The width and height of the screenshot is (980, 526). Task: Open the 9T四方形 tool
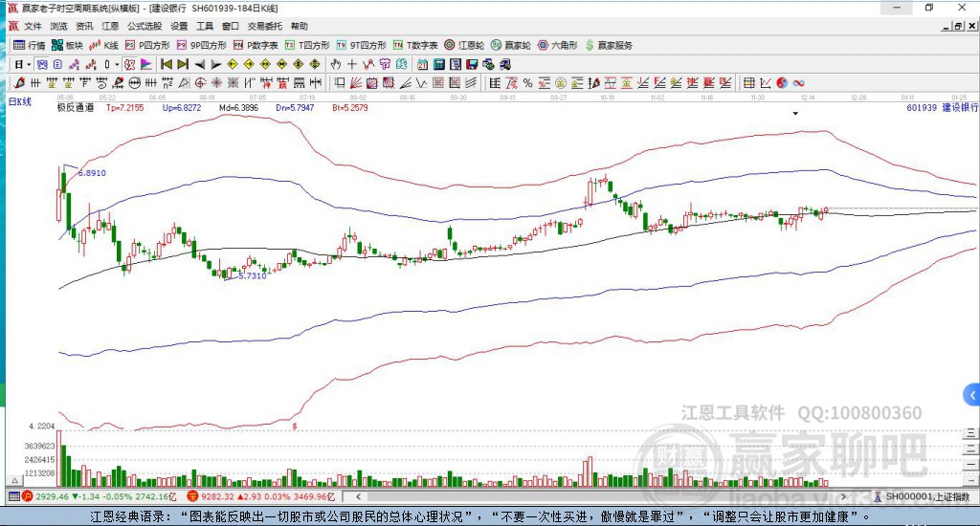click(361, 45)
